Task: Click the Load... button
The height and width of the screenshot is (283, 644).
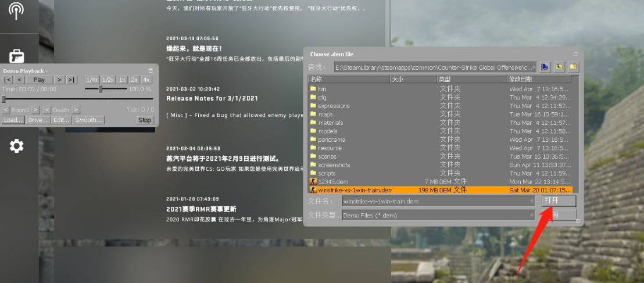Action: (13, 120)
